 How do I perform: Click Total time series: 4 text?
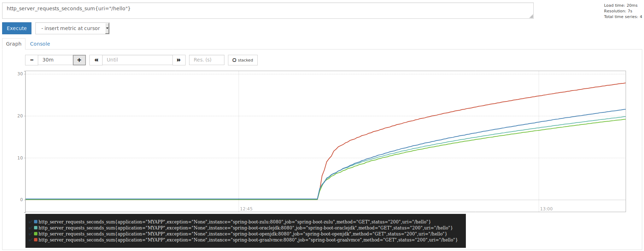(623, 17)
